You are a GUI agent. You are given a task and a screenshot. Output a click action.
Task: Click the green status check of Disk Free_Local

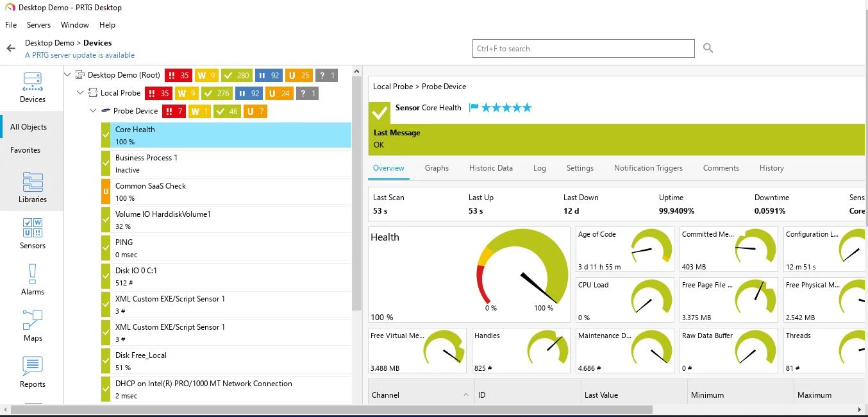tap(106, 361)
